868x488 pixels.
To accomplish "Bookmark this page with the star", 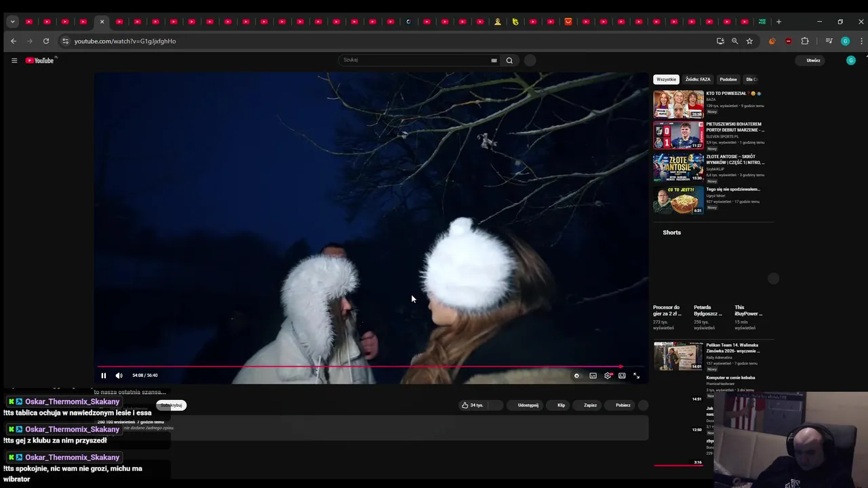I will pos(749,41).
